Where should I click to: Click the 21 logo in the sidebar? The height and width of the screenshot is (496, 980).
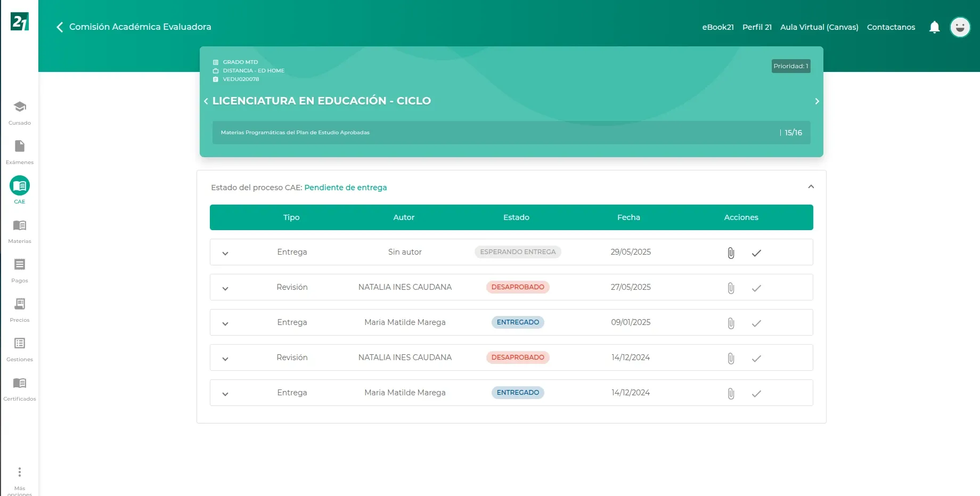(x=20, y=22)
